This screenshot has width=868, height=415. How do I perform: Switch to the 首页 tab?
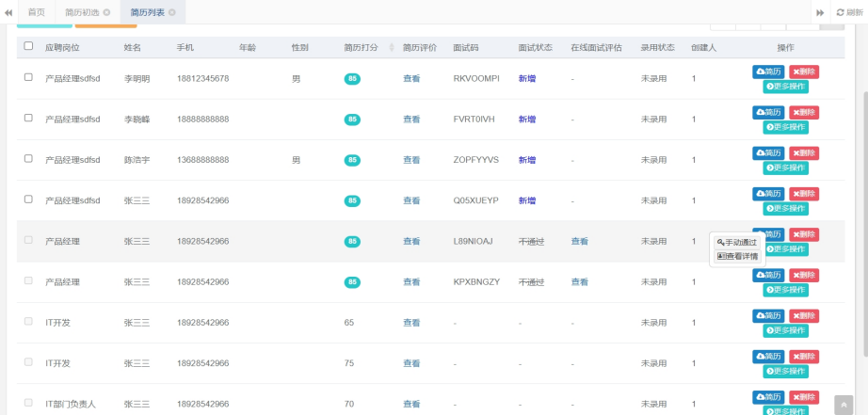(x=37, y=12)
